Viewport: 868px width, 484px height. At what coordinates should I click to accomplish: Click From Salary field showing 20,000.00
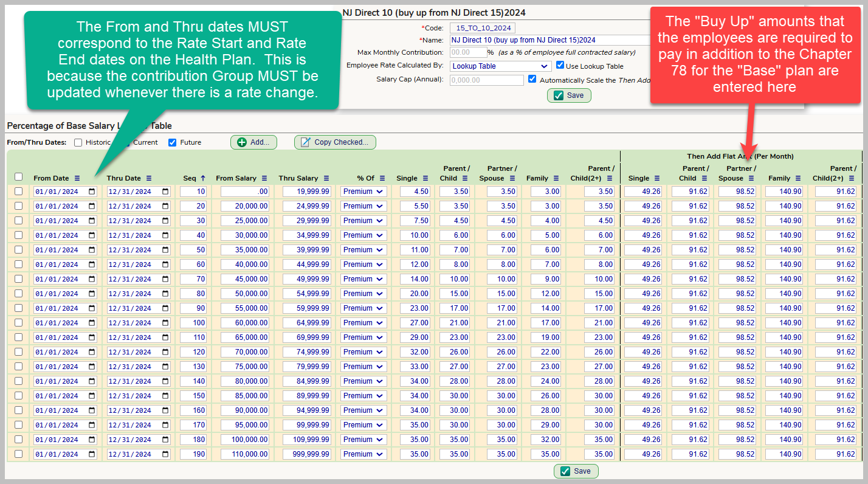pos(244,206)
